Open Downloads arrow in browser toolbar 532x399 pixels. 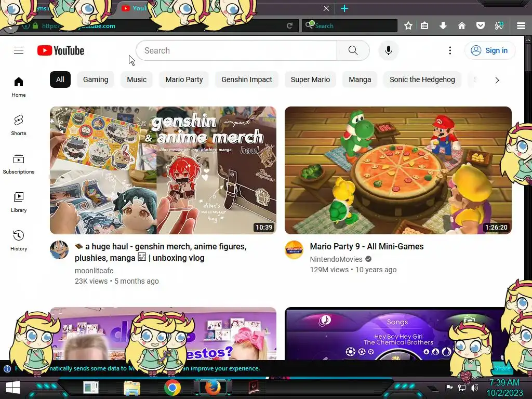[443, 25]
